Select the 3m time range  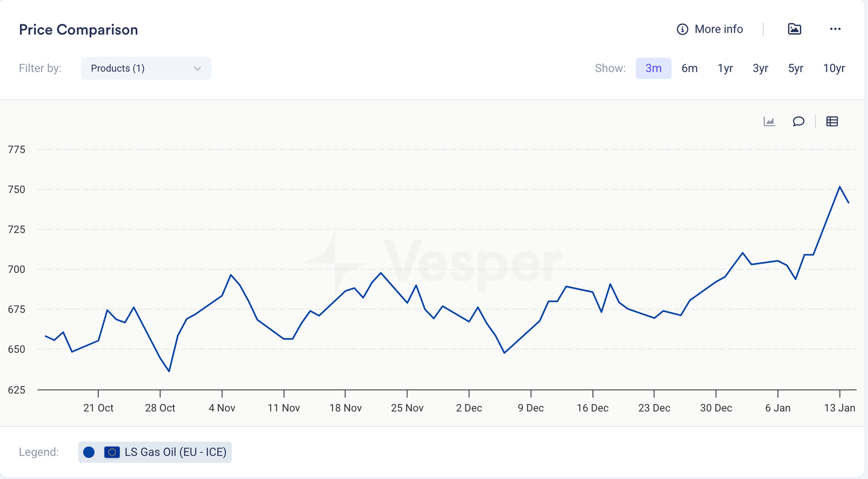click(x=653, y=68)
